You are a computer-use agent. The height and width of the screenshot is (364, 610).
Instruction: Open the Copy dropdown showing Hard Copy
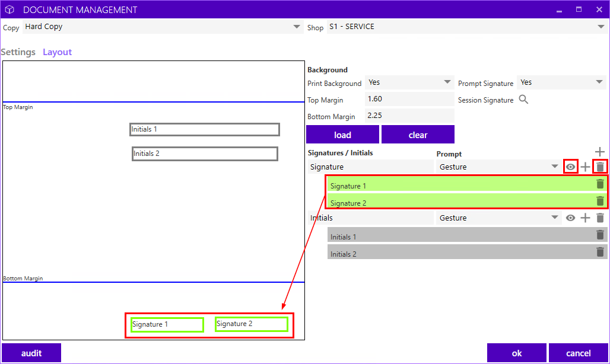163,27
